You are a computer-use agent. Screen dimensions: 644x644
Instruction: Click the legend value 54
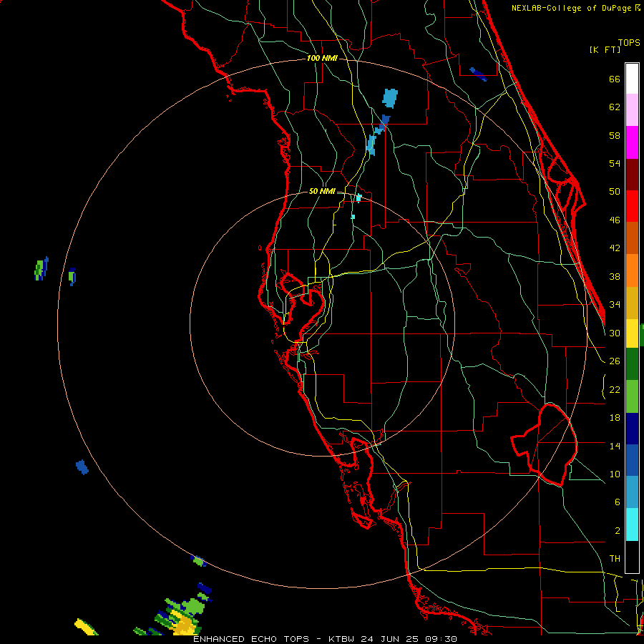click(x=615, y=163)
